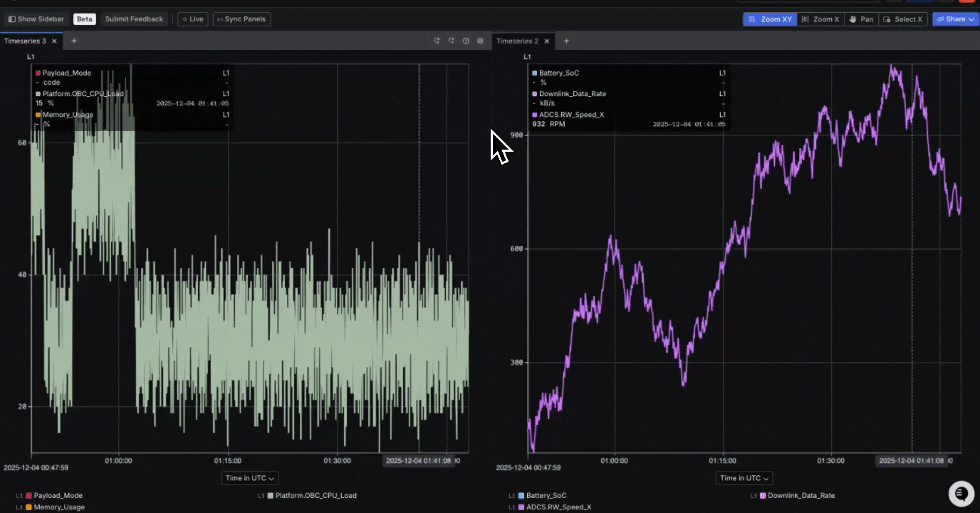
Task: Click the Show Sidebar button
Action: point(36,19)
